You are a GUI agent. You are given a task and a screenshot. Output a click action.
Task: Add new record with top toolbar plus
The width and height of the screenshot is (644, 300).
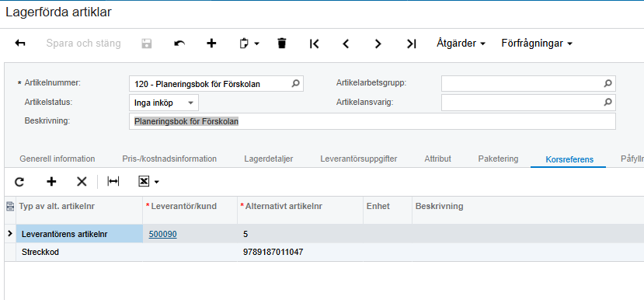point(211,44)
